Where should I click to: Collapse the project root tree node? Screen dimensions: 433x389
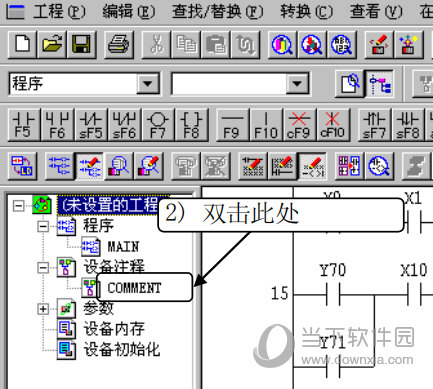18,206
